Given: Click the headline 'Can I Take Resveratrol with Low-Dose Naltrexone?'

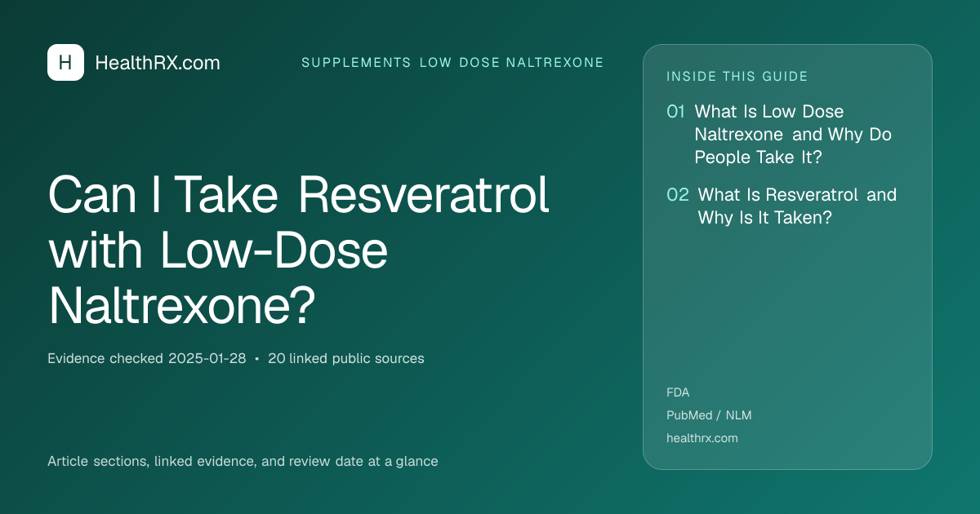Looking at the screenshot, I should click(x=299, y=250).
